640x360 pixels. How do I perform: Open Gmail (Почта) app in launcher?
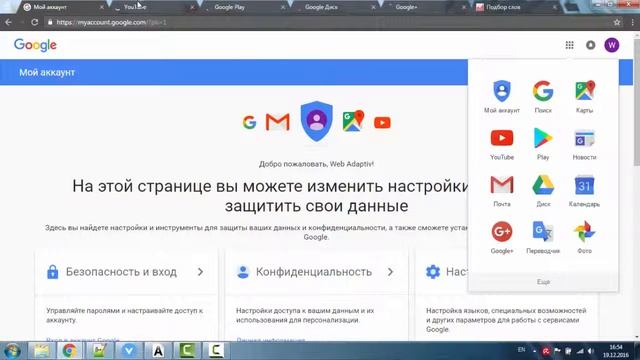click(x=502, y=191)
